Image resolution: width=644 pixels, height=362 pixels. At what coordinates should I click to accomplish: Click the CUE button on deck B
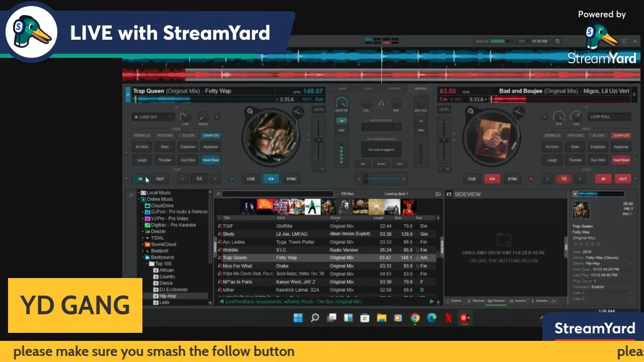(x=472, y=178)
